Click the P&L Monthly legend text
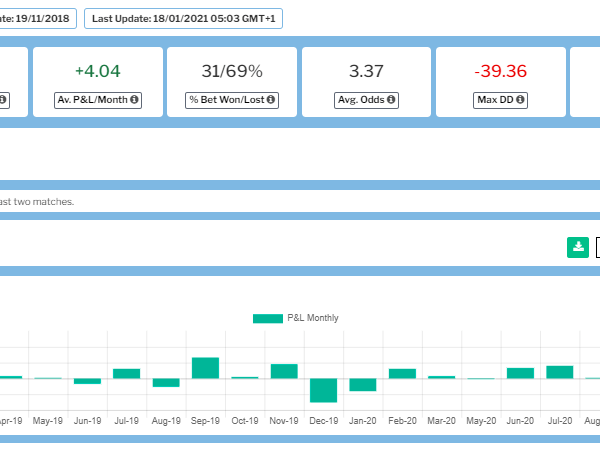Viewport: 600px width, 450px height. pos(313,318)
